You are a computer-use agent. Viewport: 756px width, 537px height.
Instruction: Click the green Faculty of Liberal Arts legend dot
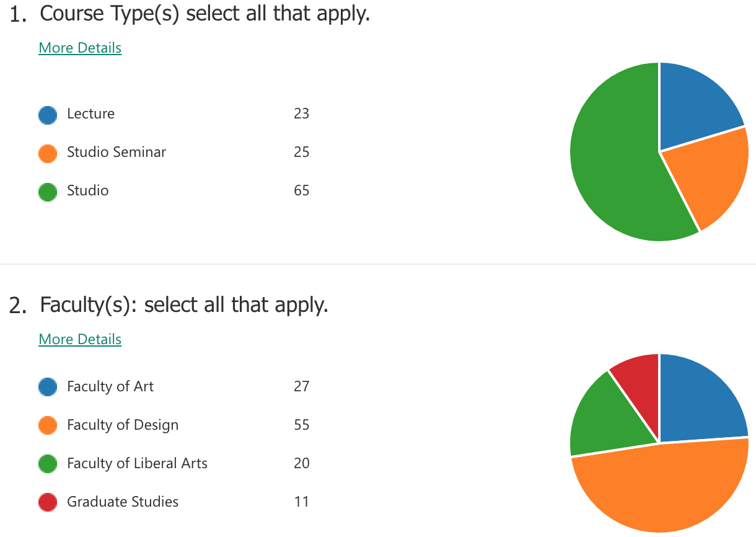click(x=48, y=464)
